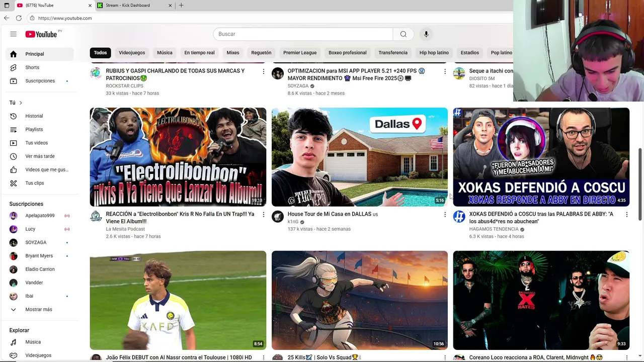The height and width of the screenshot is (362, 644).
Task: Select the Música filter chip
Action: click(x=165, y=53)
